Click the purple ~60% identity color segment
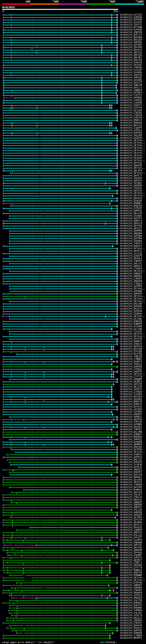 73,4
